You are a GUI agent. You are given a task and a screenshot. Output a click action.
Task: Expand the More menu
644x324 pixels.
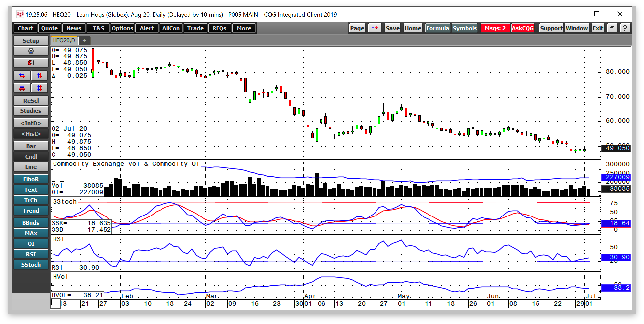pos(244,28)
